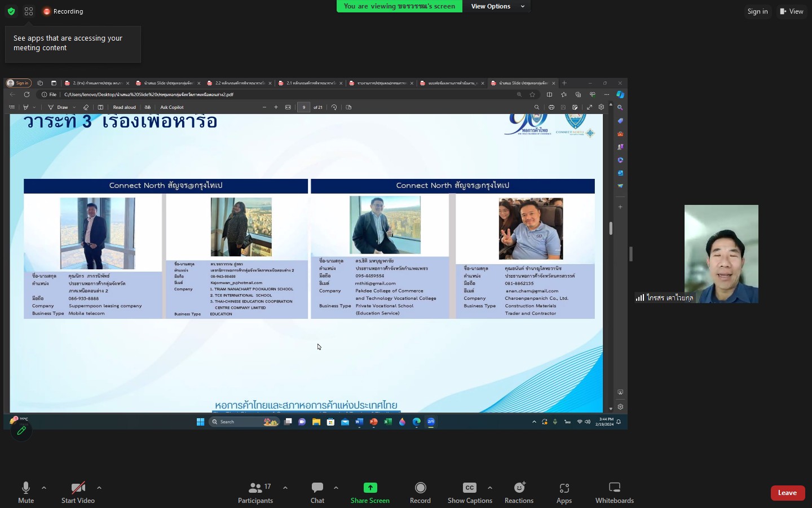
Task: Open the Zoom Apps icon
Action: click(564, 489)
